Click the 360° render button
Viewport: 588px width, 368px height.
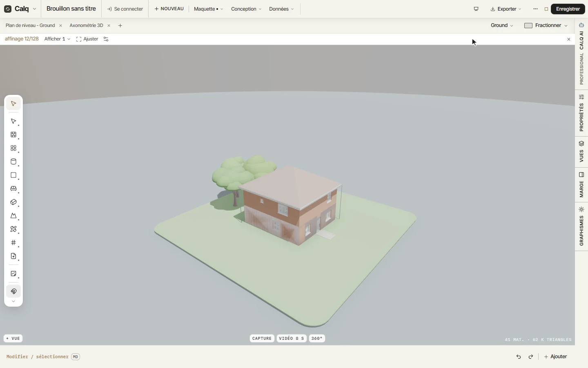pyautogui.click(x=317, y=339)
